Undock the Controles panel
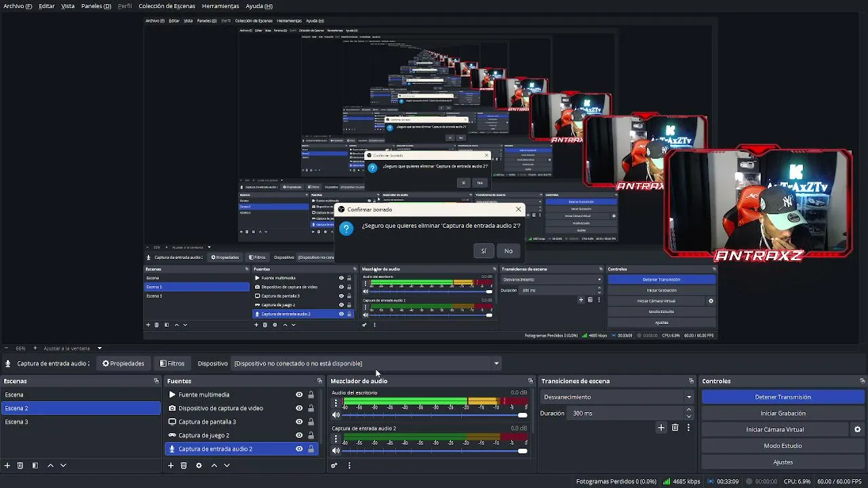Image resolution: width=868 pixels, height=488 pixels. (862, 381)
